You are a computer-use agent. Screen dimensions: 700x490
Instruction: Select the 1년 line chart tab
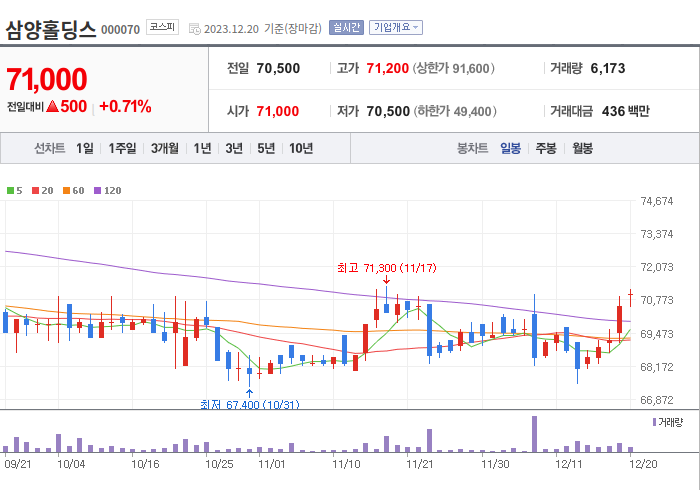coord(202,148)
